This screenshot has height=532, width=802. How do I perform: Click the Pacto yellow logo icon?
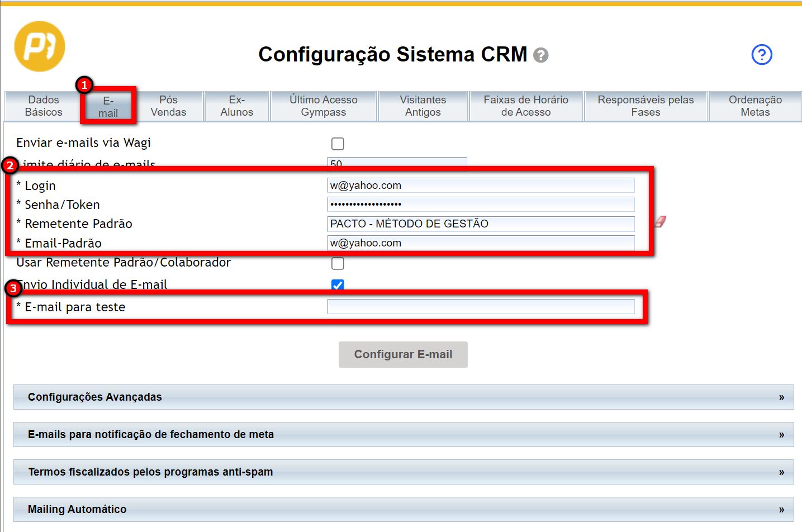pyautogui.click(x=40, y=46)
